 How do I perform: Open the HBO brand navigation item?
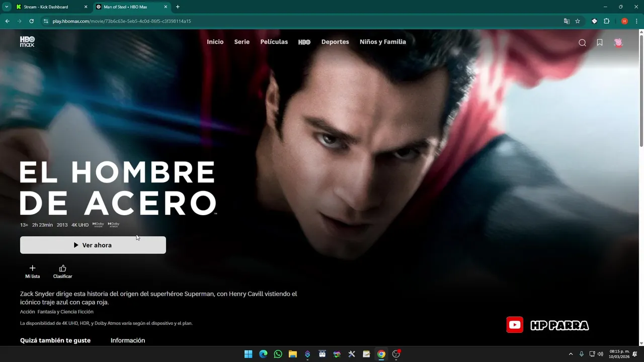304,42
